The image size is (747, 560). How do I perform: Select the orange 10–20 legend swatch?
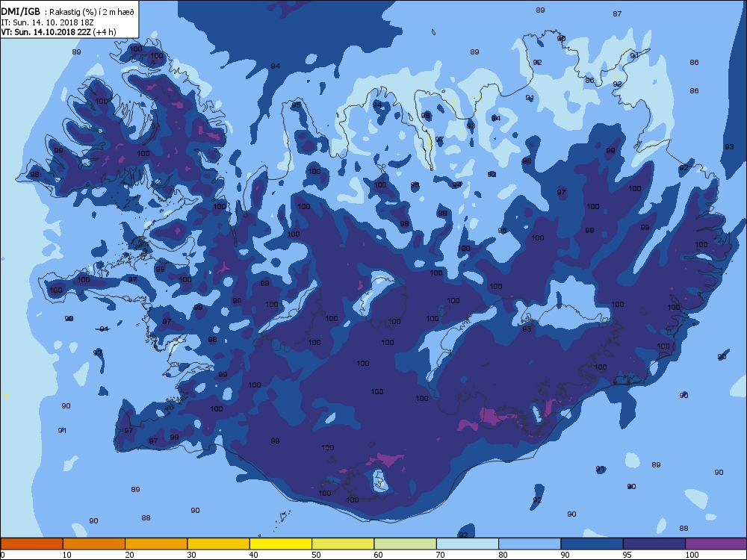point(94,544)
